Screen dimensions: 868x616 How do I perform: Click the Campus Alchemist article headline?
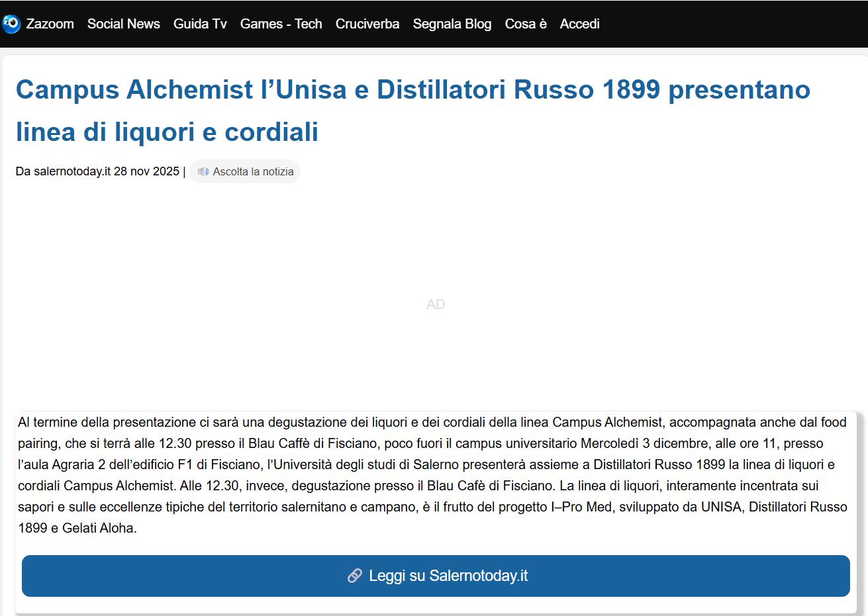(x=413, y=110)
